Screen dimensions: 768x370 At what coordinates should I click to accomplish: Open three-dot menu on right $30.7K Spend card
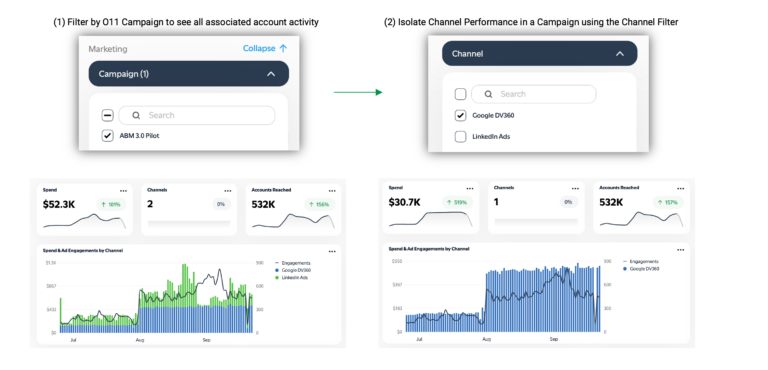point(470,189)
